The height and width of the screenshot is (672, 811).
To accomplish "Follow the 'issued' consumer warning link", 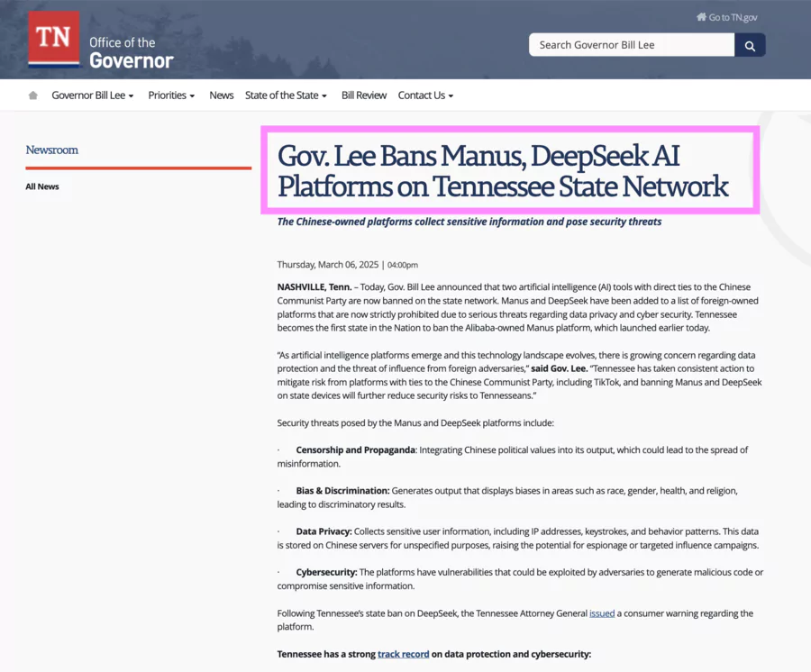I will pyautogui.click(x=602, y=613).
